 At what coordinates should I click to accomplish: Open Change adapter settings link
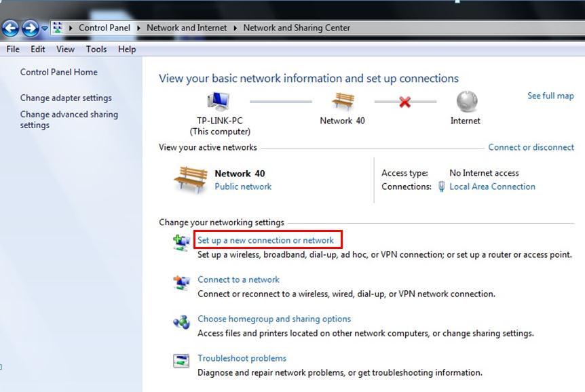66,98
